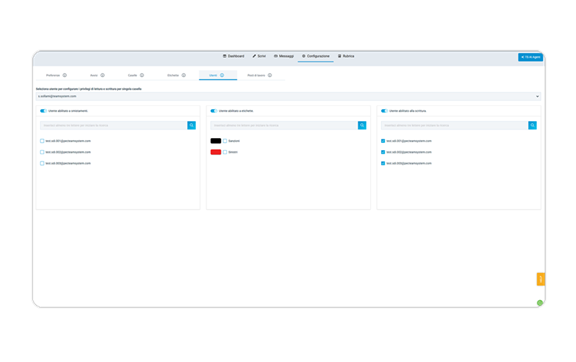
Task: Switch to the Avvisi tab
Action: click(x=94, y=75)
